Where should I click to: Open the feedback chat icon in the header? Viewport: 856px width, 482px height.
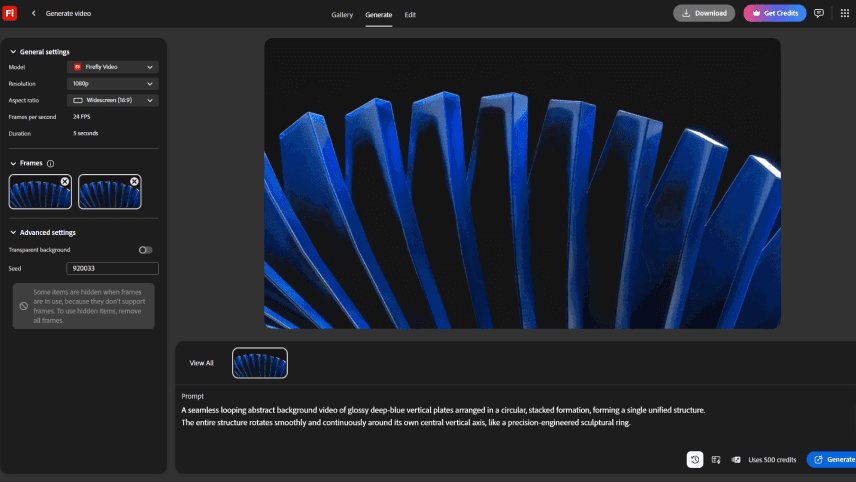[x=818, y=13]
